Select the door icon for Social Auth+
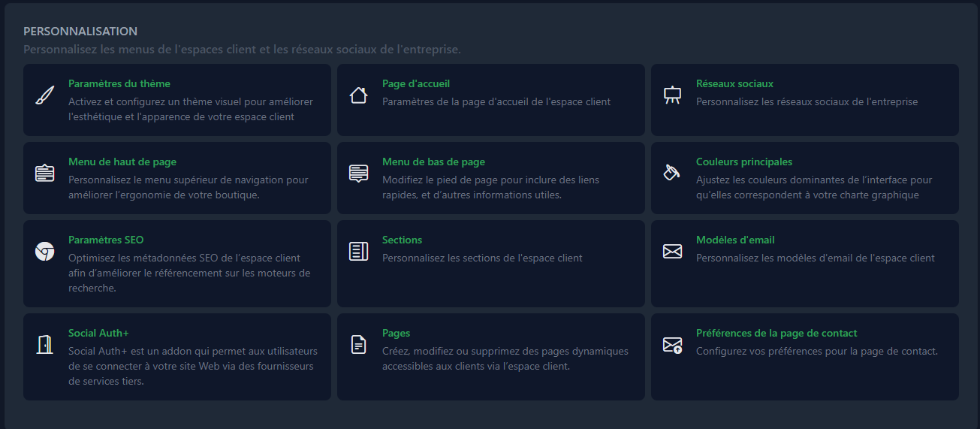 click(45, 345)
